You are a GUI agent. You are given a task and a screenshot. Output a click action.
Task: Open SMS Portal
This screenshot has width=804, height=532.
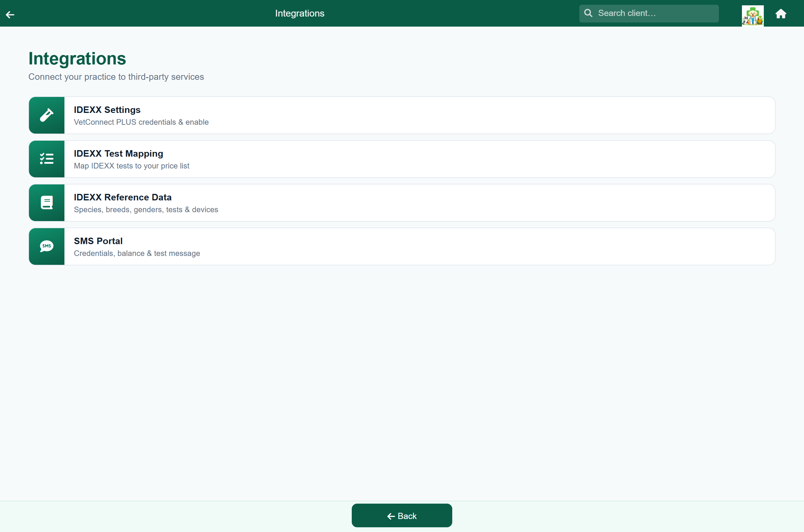pos(402,247)
